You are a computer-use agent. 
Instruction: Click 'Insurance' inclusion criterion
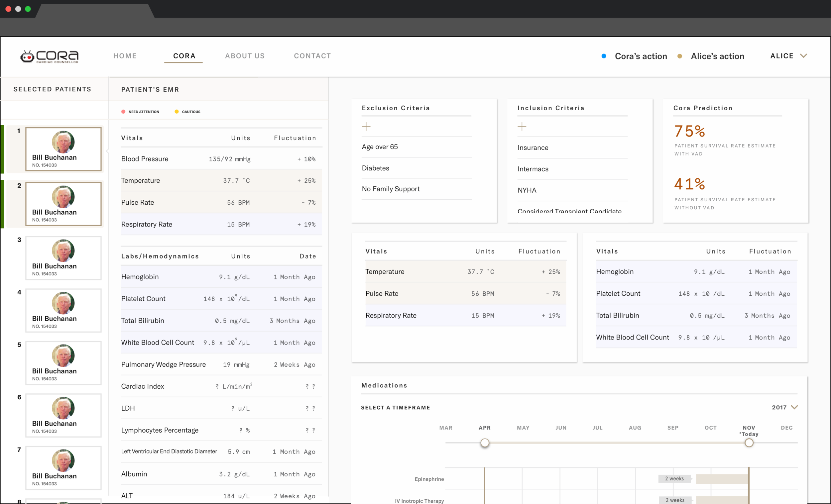533,148
